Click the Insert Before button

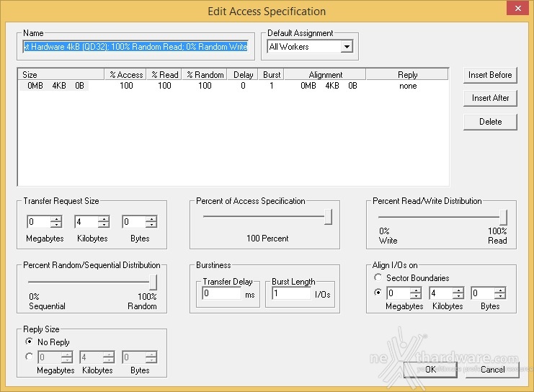490,75
